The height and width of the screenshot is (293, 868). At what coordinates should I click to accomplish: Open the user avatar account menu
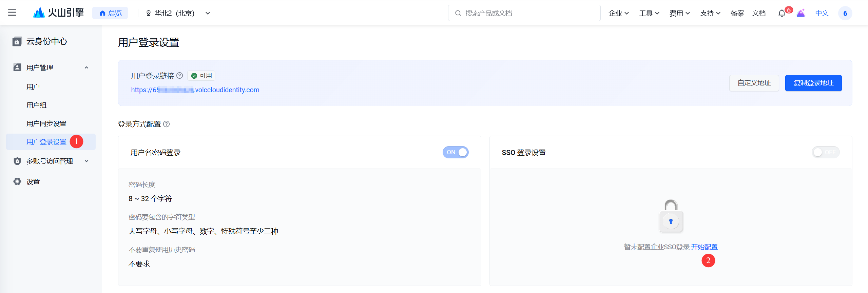pos(845,13)
